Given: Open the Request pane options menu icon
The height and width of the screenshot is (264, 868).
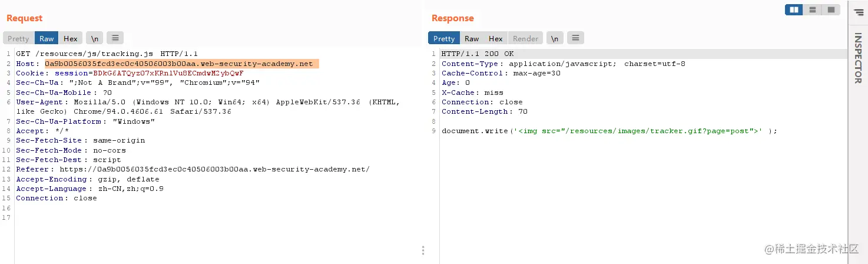Looking at the screenshot, I should click(x=115, y=38).
